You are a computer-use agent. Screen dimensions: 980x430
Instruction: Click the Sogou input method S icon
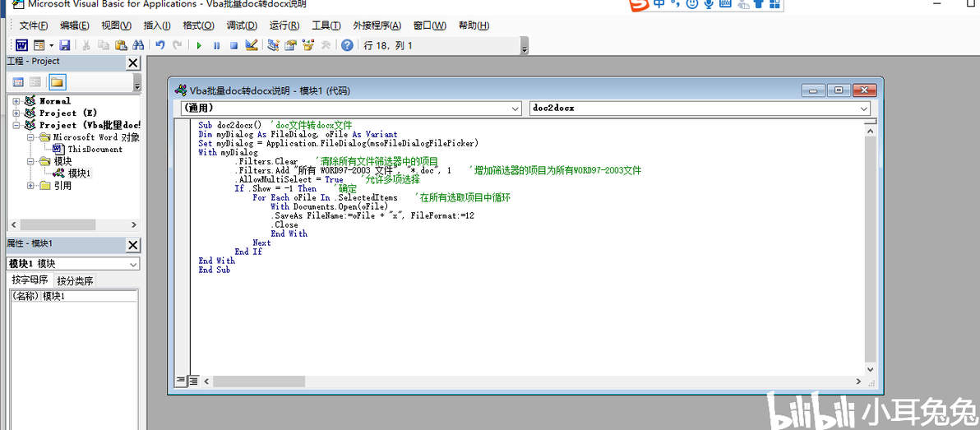[x=639, y=5]
